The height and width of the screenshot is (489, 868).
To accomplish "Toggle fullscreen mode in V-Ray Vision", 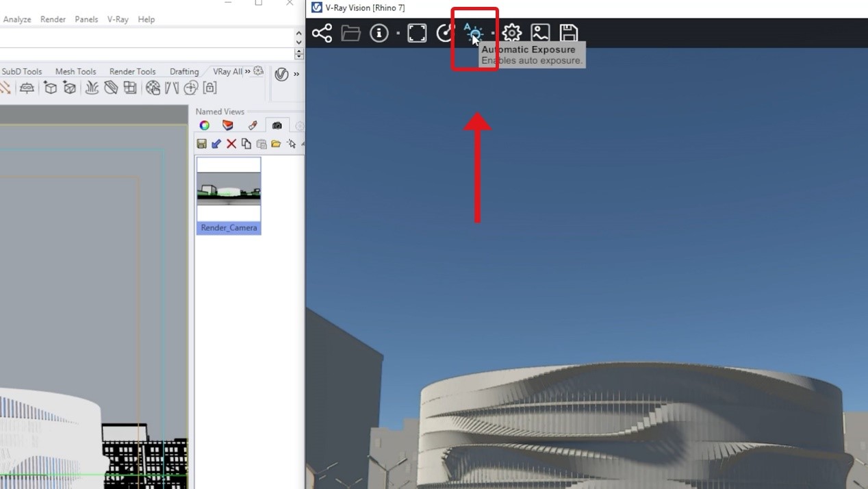I will [417, 33].
